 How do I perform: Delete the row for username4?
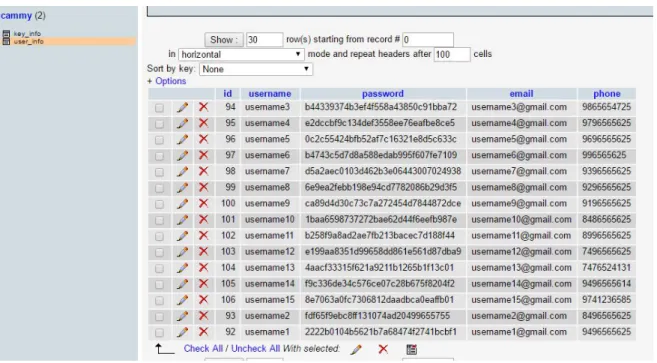click(x=204, y=123)
